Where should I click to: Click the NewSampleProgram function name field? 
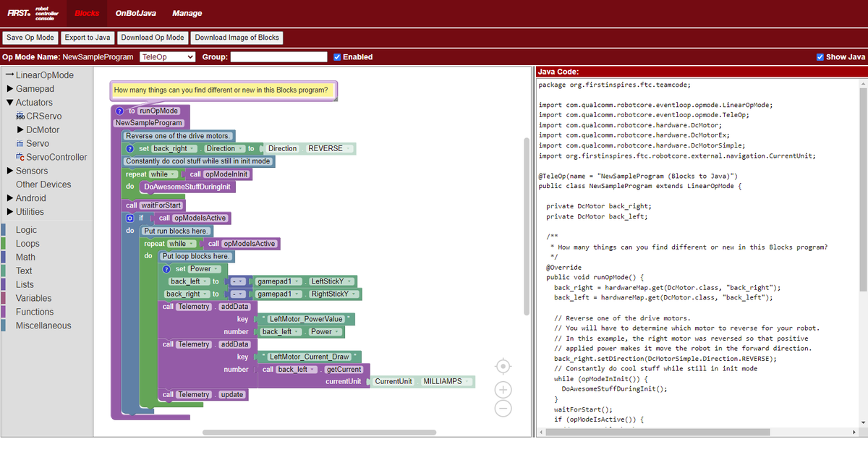tap(149, 123)
